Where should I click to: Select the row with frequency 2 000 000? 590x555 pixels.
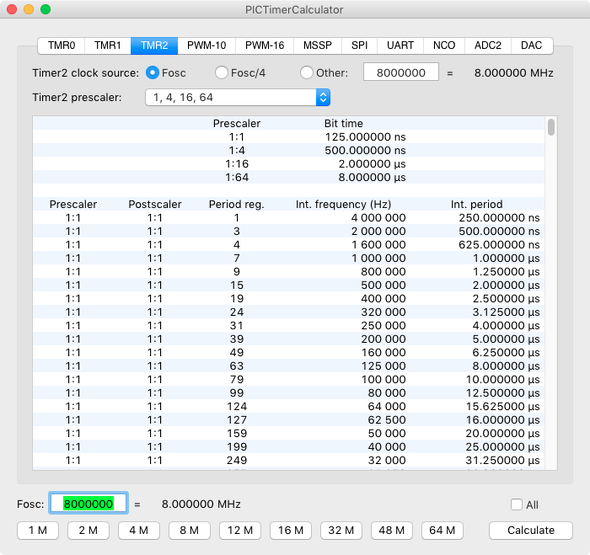click(289, 231)
